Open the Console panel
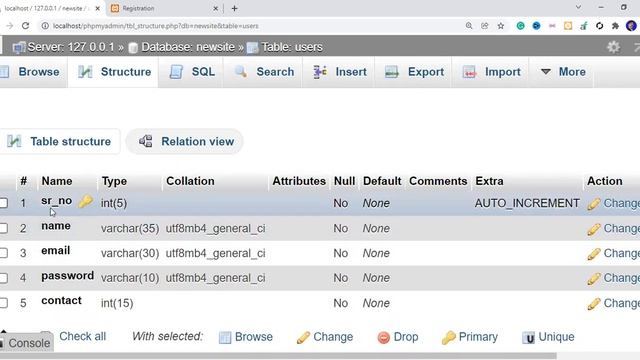This screenshot has height=360, width=640. [x=26, y=343]
